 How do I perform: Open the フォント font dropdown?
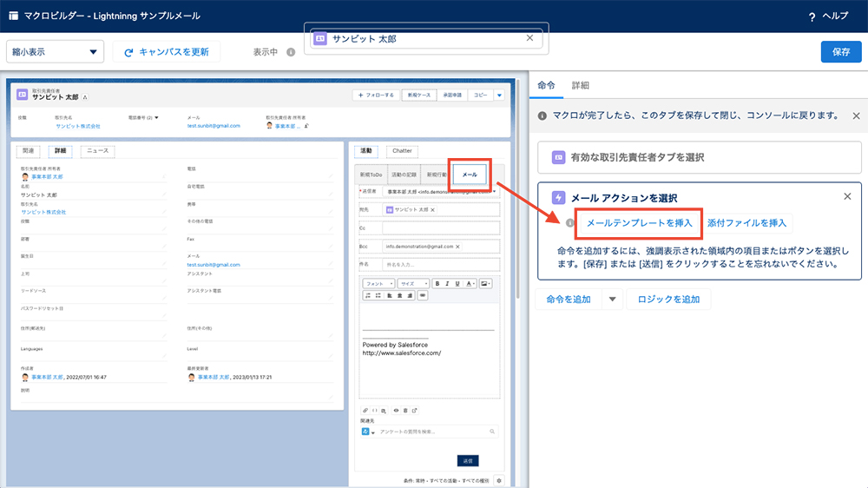tap(378, 284)
